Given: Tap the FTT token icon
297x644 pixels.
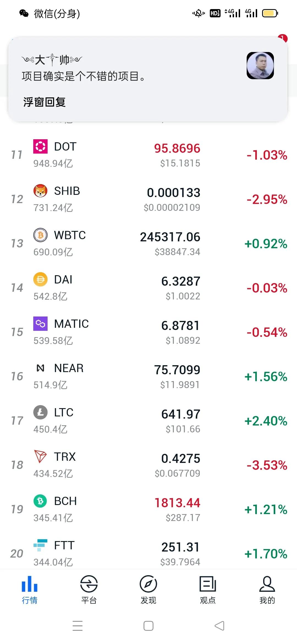Looking at the screenshot, I should pyautogui.click(x=40, y=545).
